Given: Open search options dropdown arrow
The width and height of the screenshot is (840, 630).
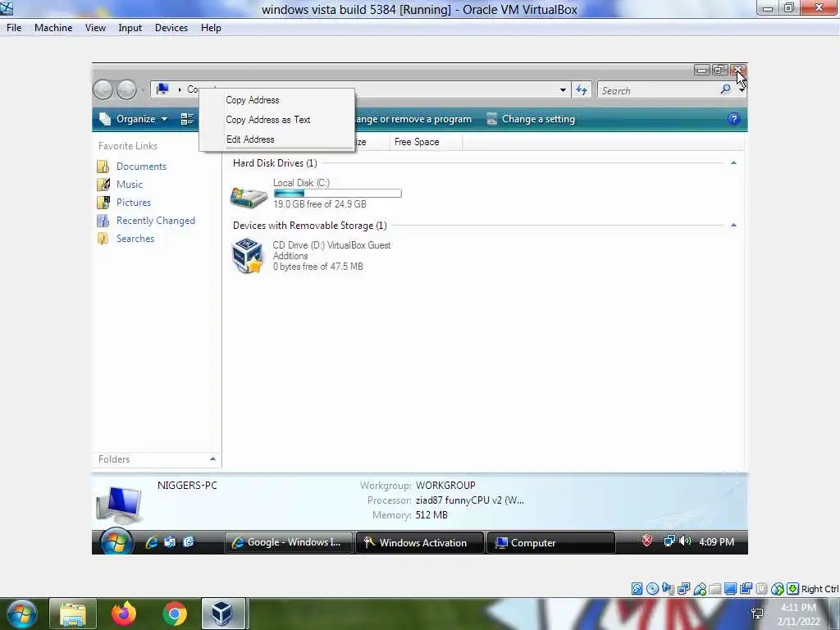Looking at the screenshot, I should 742,90.
